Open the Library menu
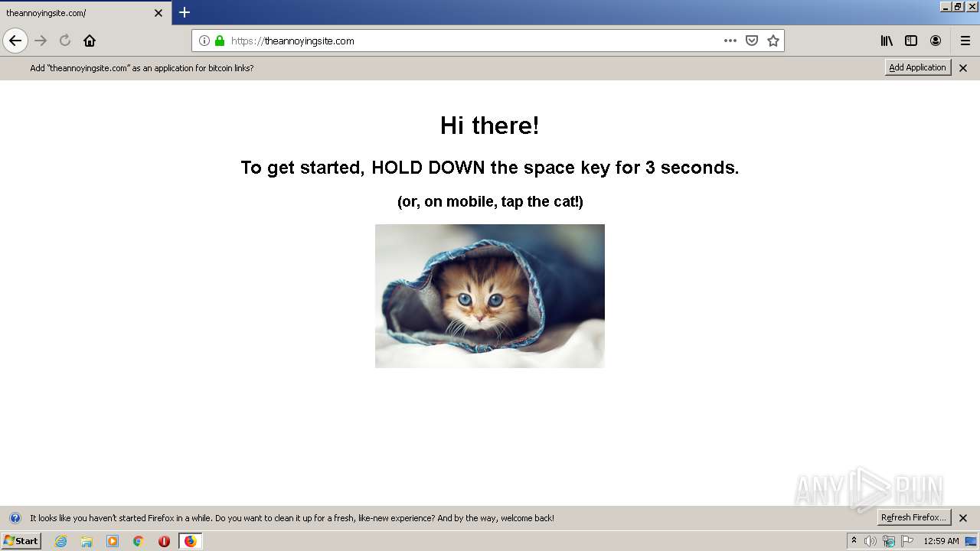980x551 pixels. coord(887,41)
